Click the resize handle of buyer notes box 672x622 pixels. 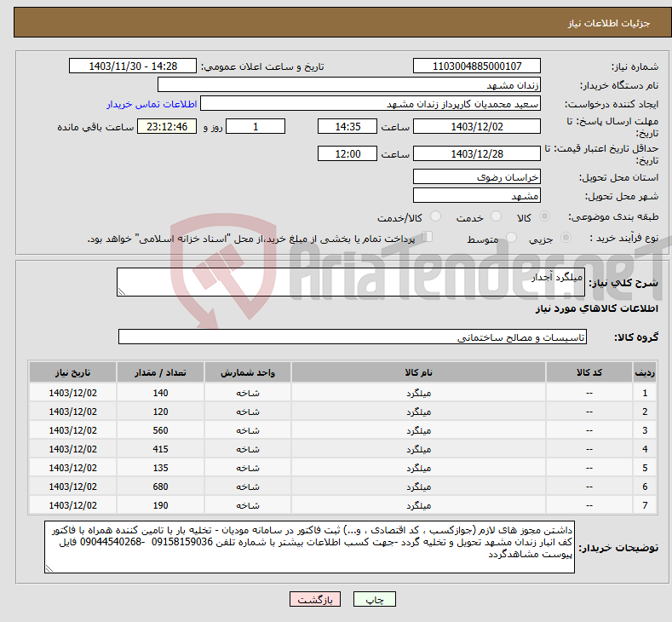click(49, 568)
